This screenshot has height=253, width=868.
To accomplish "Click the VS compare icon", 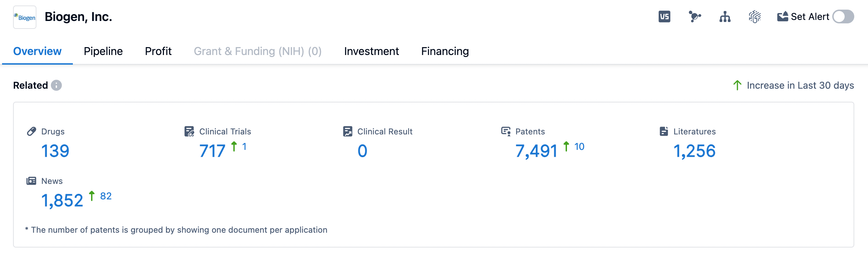I will [664, 16].
